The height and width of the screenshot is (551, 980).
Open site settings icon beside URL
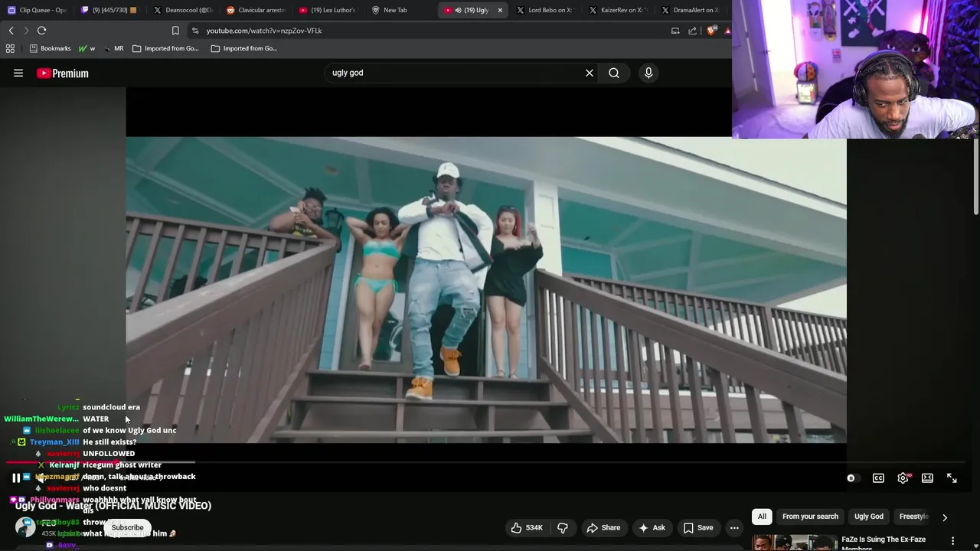tap(195, 31)
